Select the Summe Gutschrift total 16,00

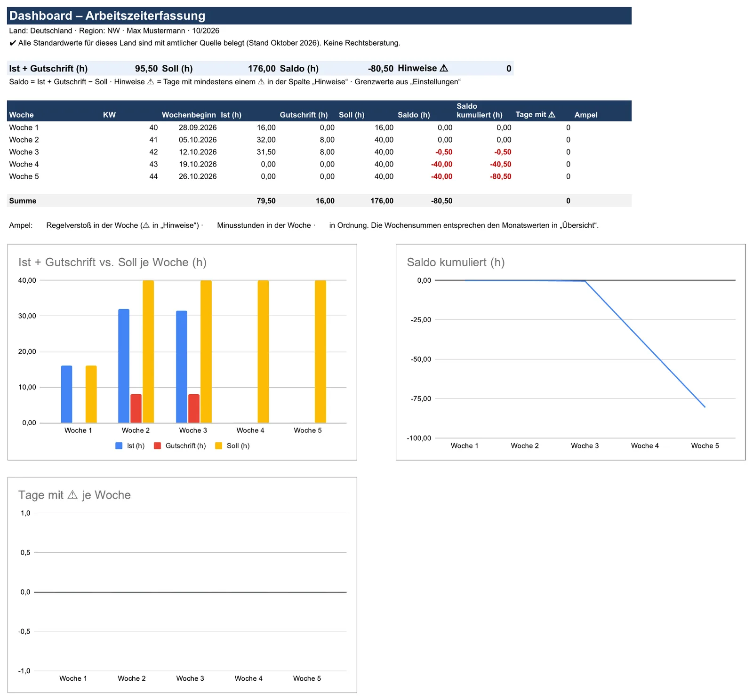(325, 201)
